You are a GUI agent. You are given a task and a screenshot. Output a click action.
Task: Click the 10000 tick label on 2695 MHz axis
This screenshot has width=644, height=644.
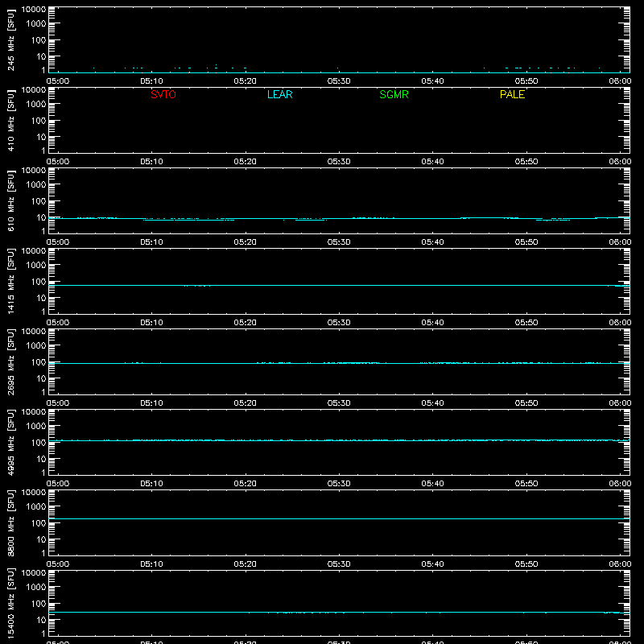point(34,332)
